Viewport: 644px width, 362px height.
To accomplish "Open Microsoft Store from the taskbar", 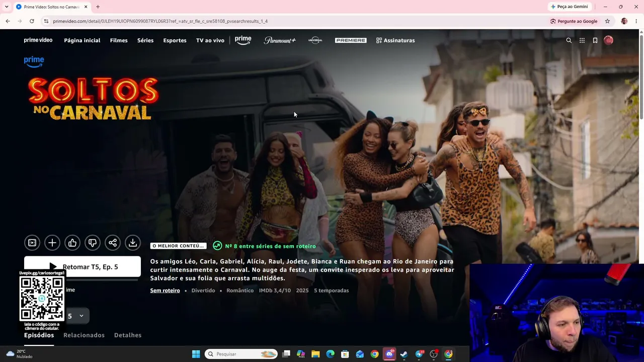I will click(345, 354).
